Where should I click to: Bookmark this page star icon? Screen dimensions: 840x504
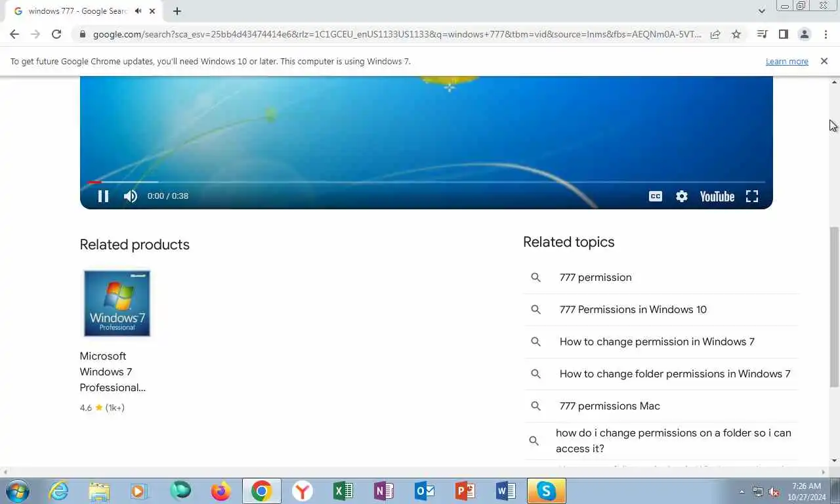click(x=736, y=34)
